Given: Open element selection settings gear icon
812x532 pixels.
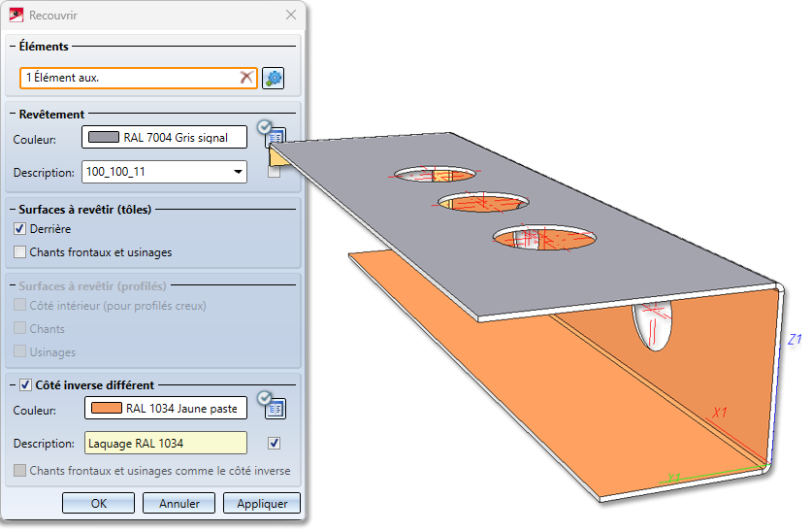Looking at the screenshot, I should point(273,79).
